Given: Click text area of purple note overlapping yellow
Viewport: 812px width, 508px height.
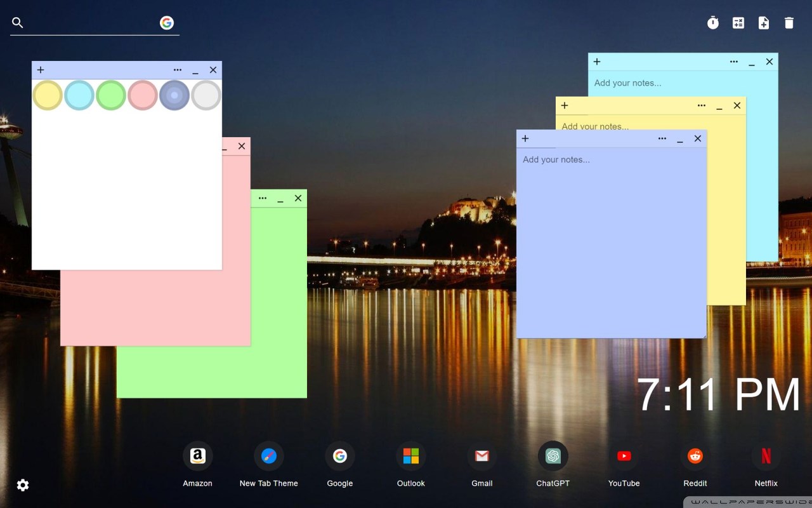Looking at the screenshot, I should tap(612, 243).
